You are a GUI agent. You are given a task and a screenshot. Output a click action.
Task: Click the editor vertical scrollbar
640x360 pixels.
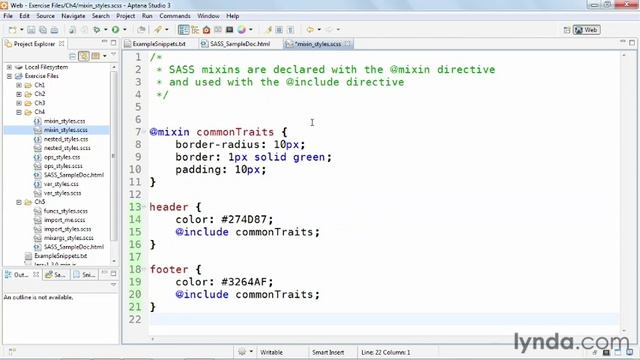624,192
